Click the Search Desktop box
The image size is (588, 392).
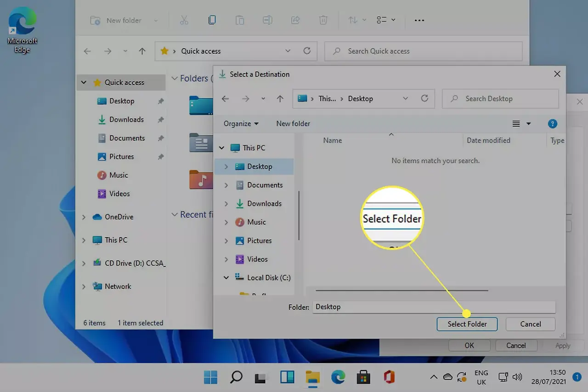[x=500, y=99]
